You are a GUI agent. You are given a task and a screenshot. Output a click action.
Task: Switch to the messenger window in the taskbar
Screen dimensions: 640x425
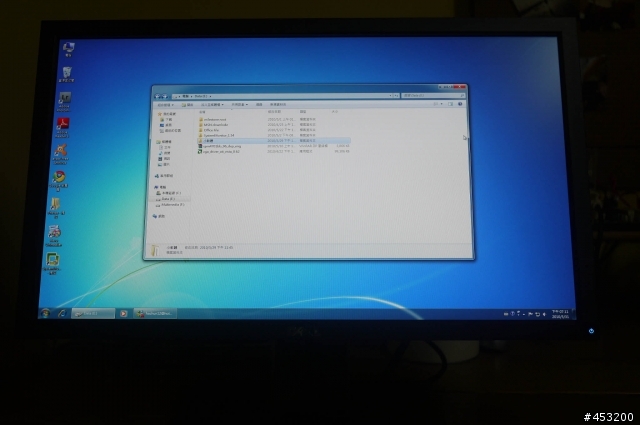click(155, 314)
